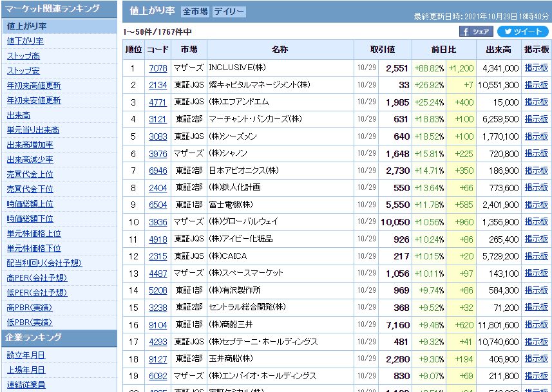The width and height of the screenshot is (552, 392).
Task: Open stock code 4771 link
Action: [158, 102]
